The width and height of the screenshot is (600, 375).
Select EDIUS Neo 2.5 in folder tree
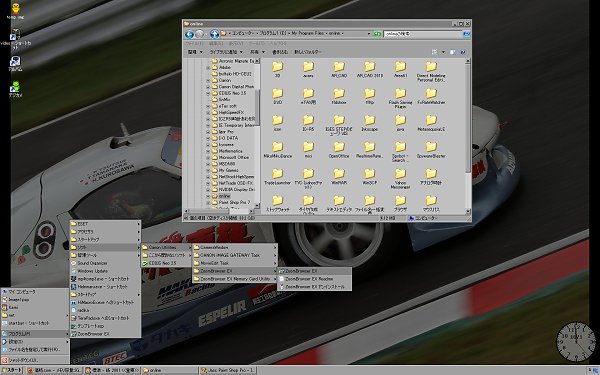[232, 93]
